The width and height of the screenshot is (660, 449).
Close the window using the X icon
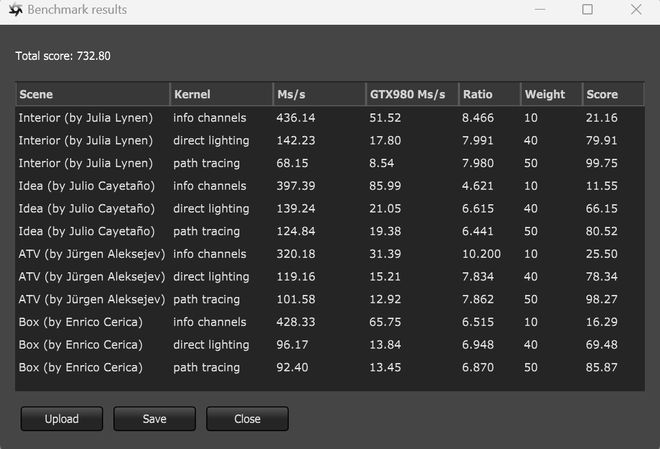(636, 9)
